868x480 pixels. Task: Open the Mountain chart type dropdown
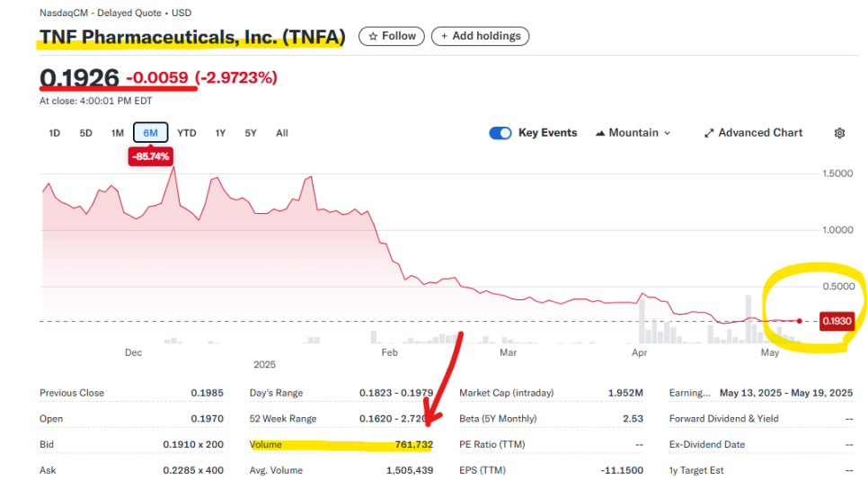(x=633, y=133)
